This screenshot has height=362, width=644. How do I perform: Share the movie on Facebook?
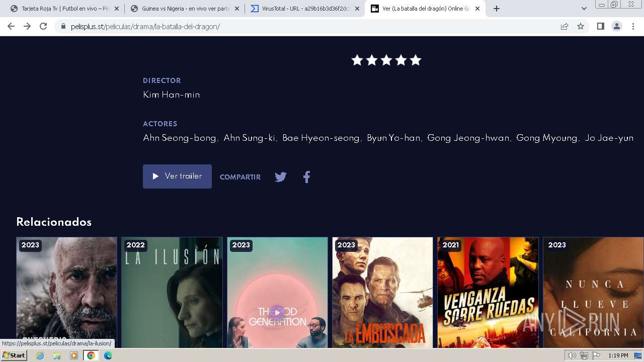tap(307, 177)
